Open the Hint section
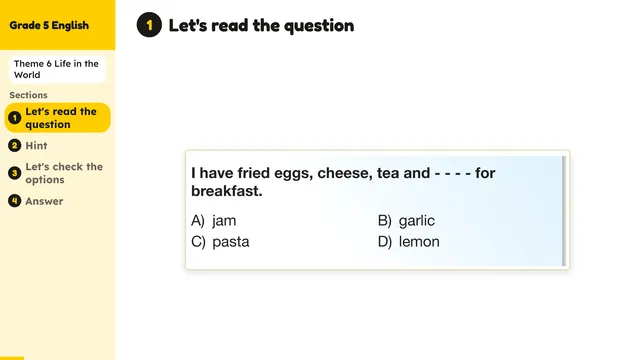 36,146
